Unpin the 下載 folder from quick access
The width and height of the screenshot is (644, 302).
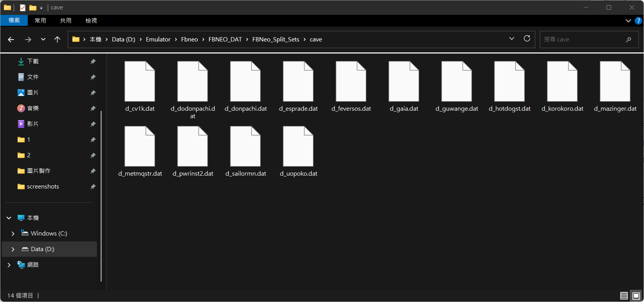(x=93, y=61)
